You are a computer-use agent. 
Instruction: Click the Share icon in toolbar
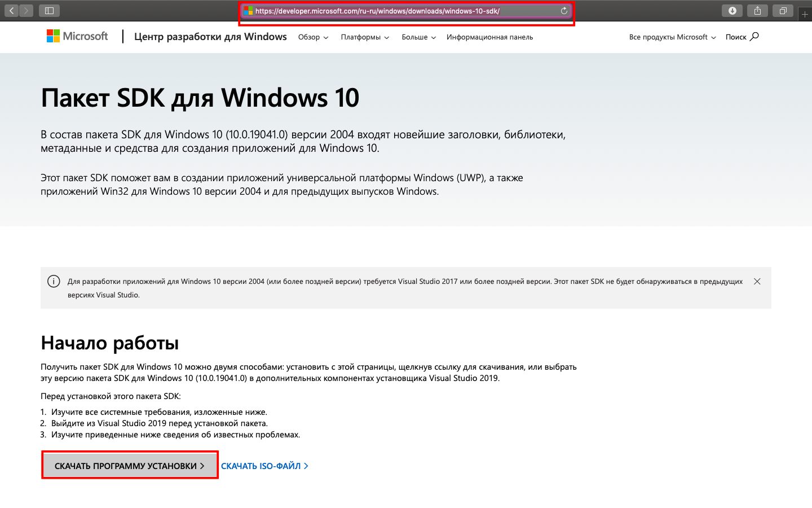757,11
